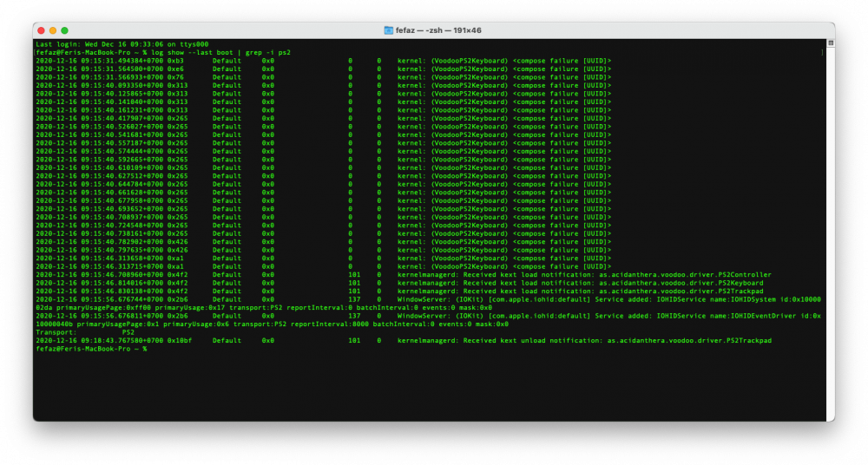Click timestamp '09:15:40.141040+0700'
This screenshot has width=868, height=465.
122,102
